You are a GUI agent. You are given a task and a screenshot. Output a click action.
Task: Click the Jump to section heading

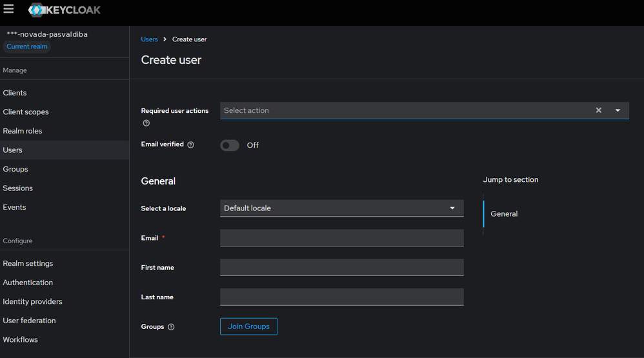click(x=510, y=180)
